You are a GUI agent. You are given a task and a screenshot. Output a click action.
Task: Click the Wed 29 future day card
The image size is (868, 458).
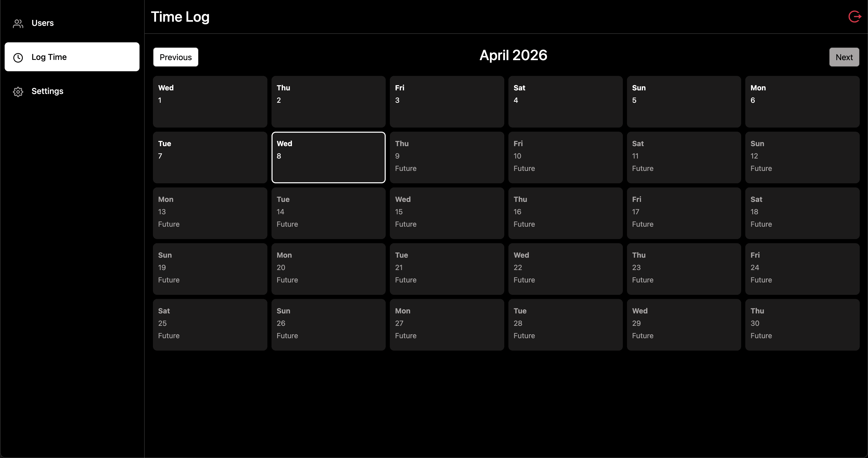684,325
